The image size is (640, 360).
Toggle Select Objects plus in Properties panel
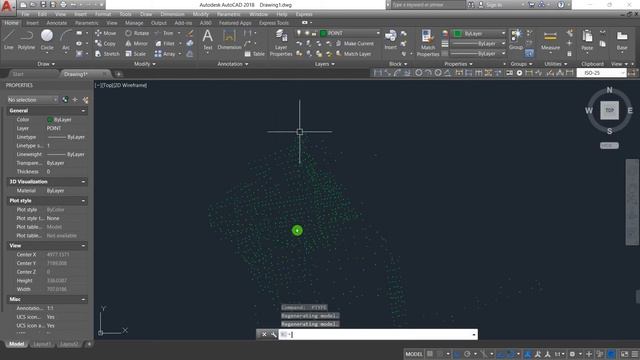click(x=75, y=100)
